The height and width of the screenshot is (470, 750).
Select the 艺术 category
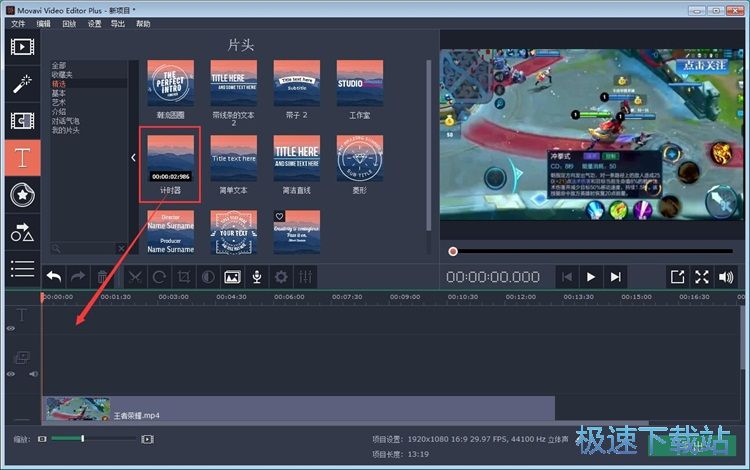[x=59, y=102]
